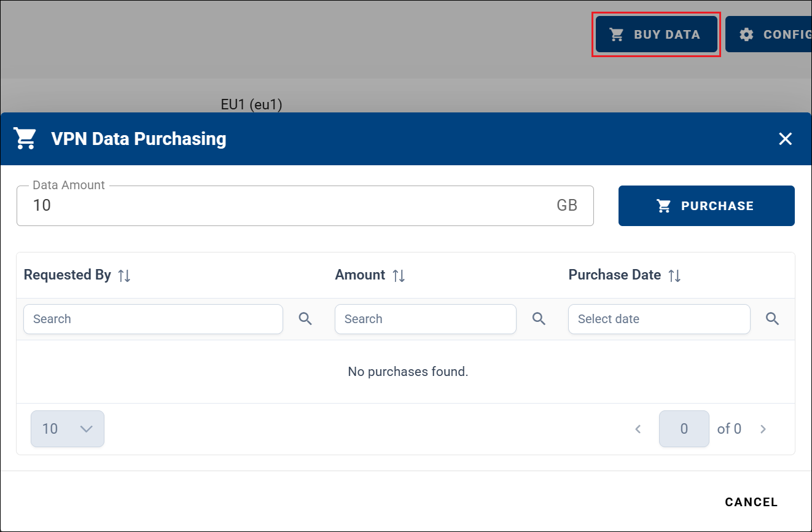Click the GB unit label
The width and height of the screenshot is (812, 532).
pos(567,206)
